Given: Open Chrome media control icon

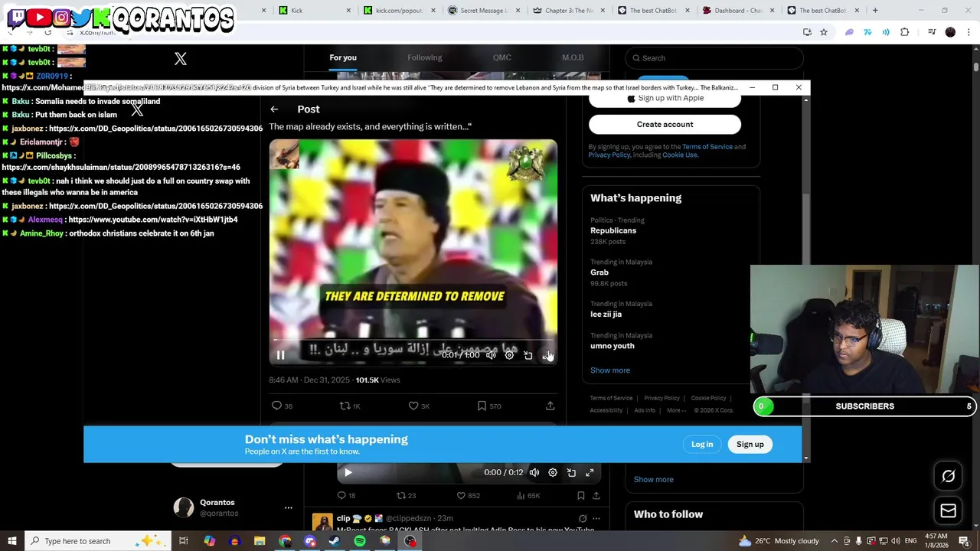Looking at the screenshot, I should click(932, 32).
